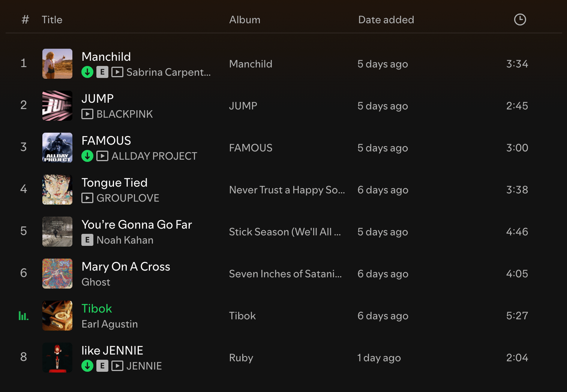The height and width of the screenshot is (392, 567).
Task: Open the Earl Agustin artist page
Action: 109,324
